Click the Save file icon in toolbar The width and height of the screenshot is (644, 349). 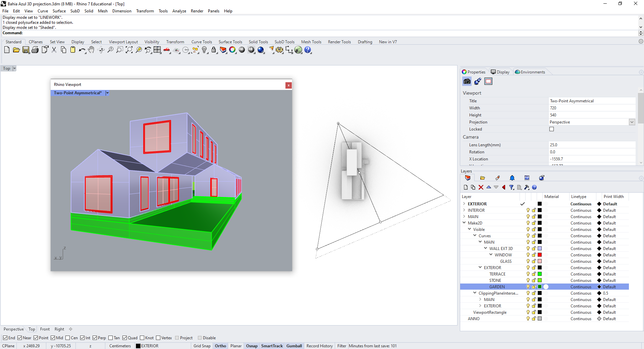tap(26, 50)
